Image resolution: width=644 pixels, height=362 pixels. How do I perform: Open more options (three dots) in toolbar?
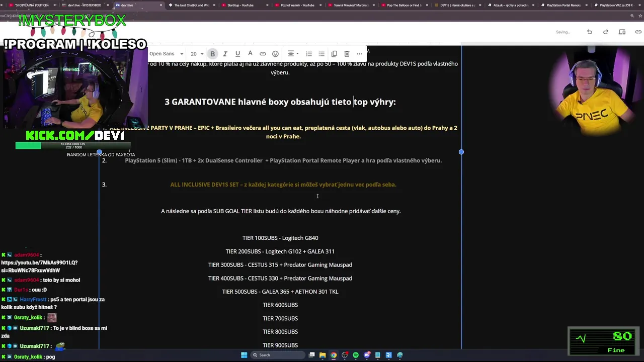[x=359, y=54]
